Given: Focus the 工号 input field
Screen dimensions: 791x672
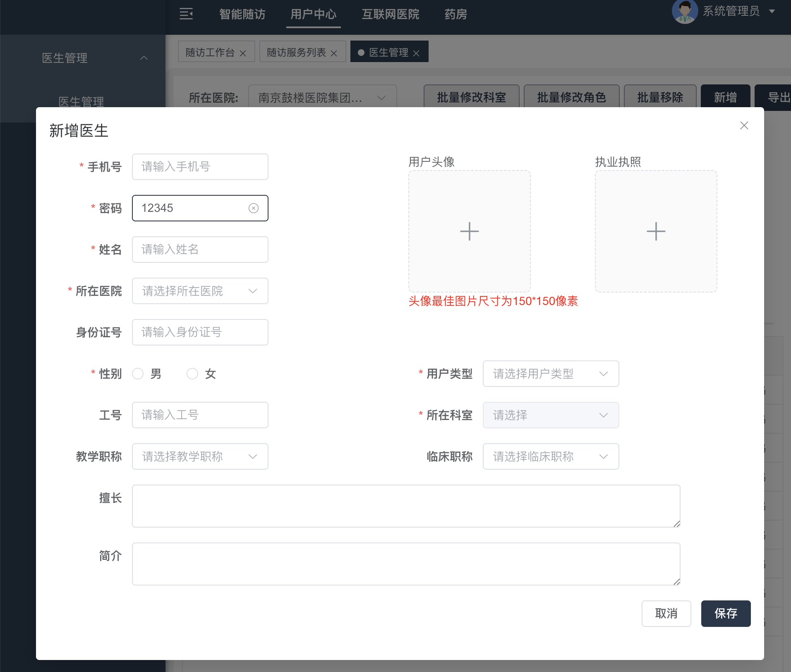Looking at the screenshot, I should point(200,415).
